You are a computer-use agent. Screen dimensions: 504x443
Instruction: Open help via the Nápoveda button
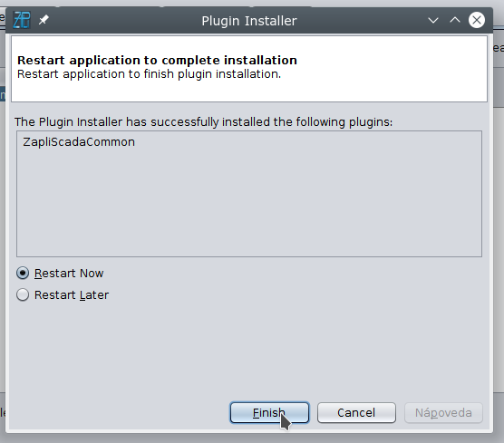coord(443,412)
